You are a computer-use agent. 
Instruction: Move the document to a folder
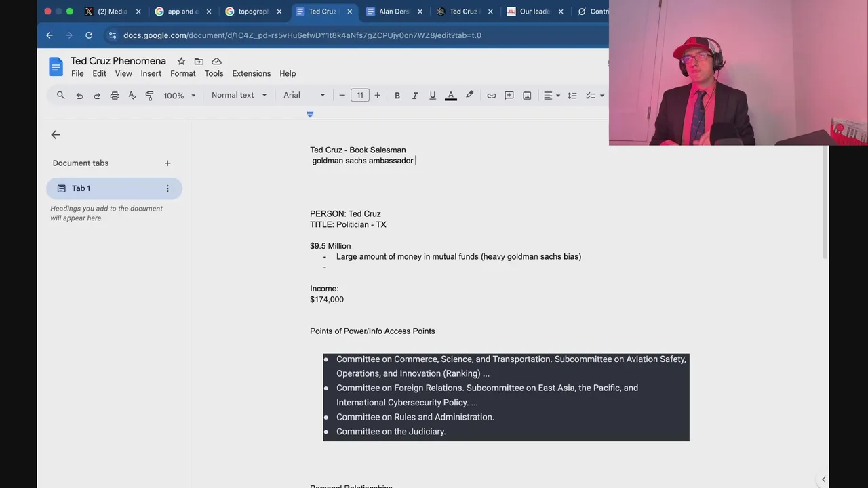(199, 61)
